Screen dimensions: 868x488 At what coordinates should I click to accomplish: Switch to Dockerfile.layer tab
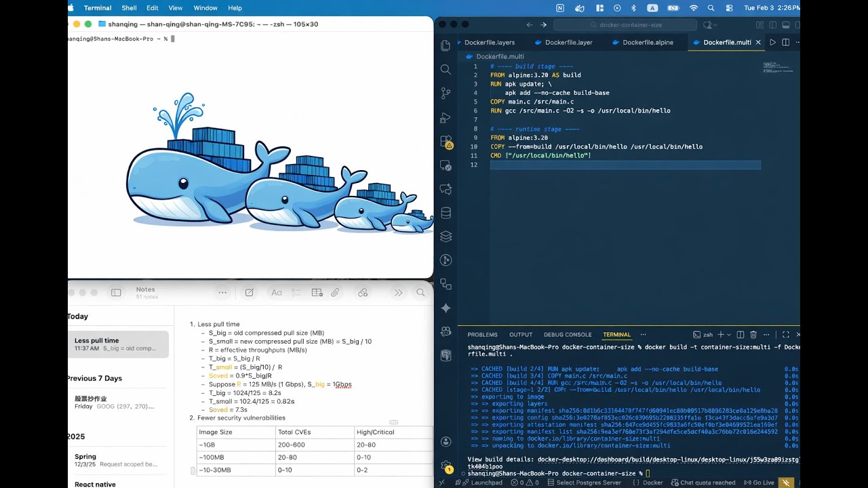[x=568, y=42]
